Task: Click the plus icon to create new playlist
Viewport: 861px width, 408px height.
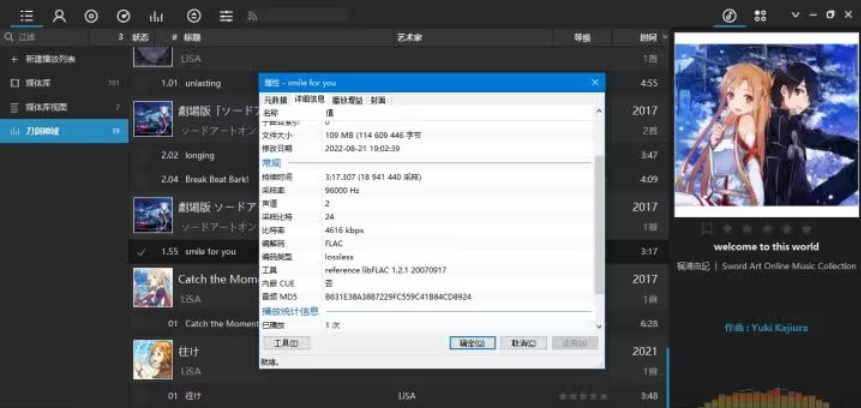Action: click(x=14, y=59)
